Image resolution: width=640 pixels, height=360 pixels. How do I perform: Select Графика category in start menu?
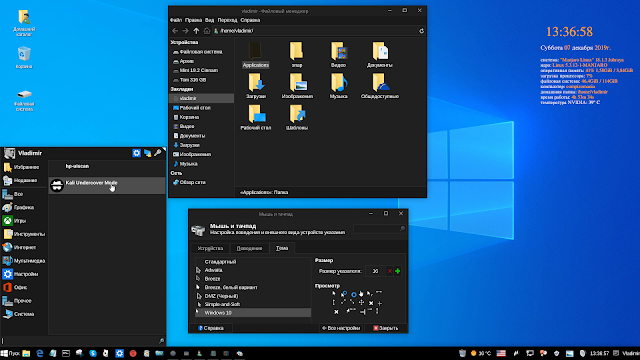point(24,208)
